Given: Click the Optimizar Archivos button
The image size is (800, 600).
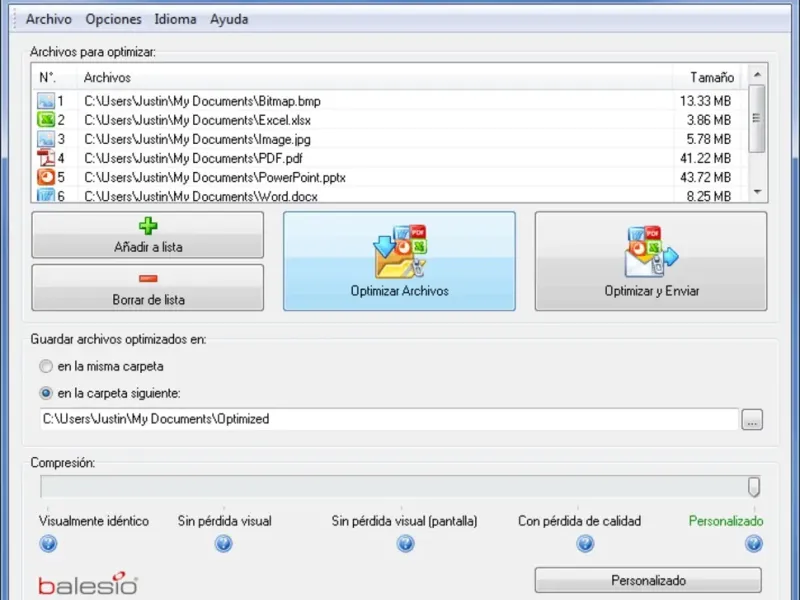Looking at the screenshot, I should click(399, 261).
